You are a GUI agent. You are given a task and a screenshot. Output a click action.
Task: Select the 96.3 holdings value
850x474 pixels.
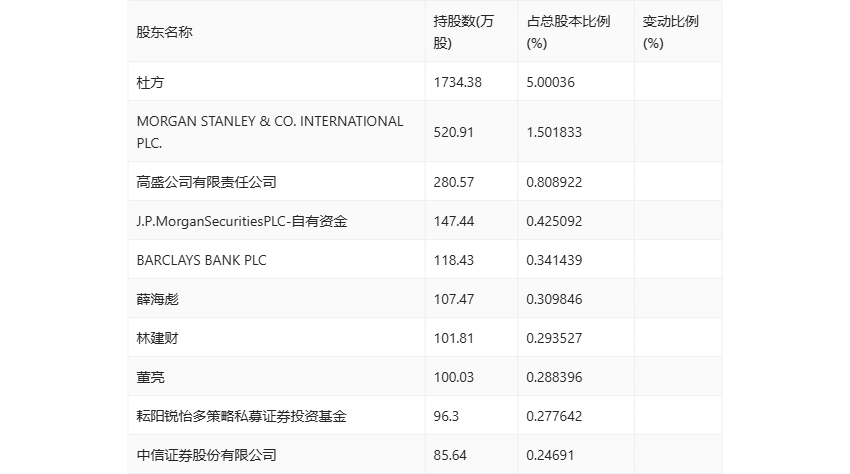(446, 417)
